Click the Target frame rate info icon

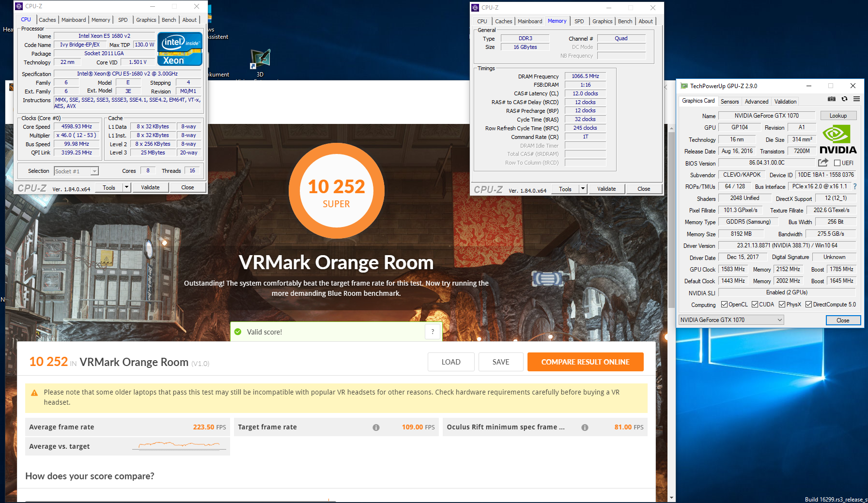tap(376, 427)
